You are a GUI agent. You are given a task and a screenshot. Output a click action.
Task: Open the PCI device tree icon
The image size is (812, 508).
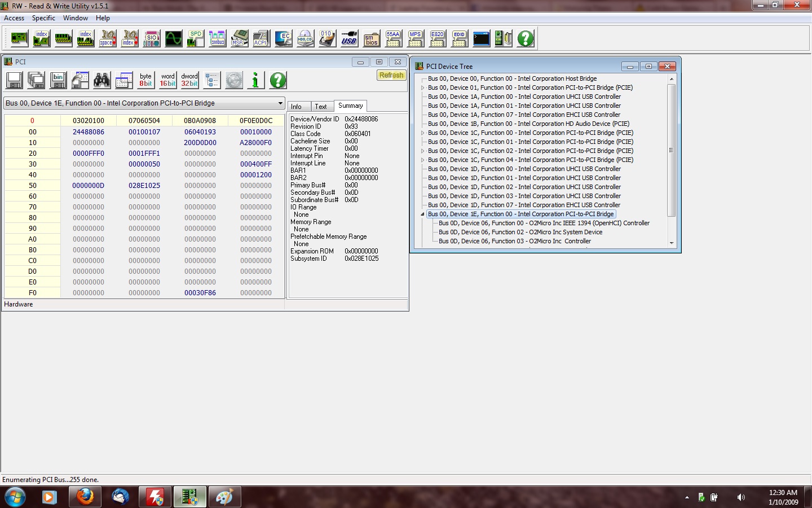point(212,80)
